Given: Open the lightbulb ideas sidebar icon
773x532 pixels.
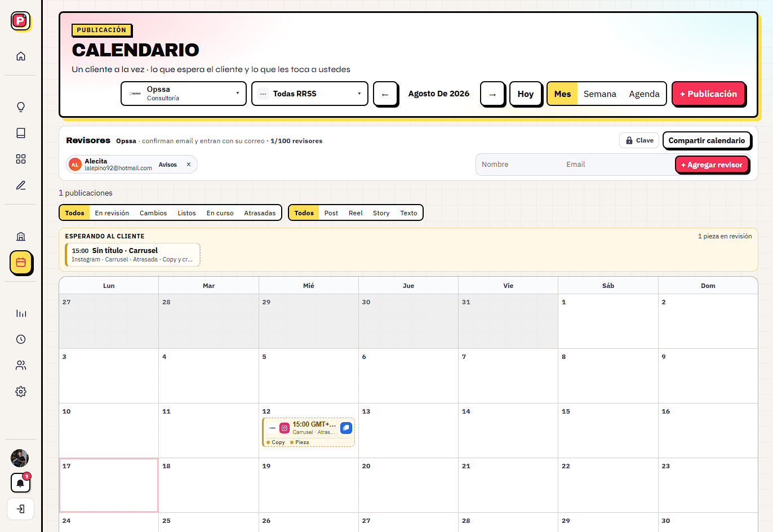Looking at the screenshot, I should click(x=21, y=107).
